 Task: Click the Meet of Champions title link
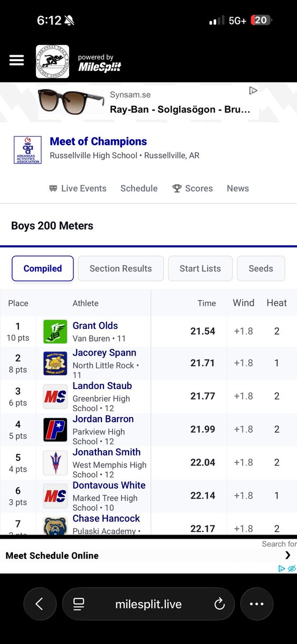(x=98, y=142)
